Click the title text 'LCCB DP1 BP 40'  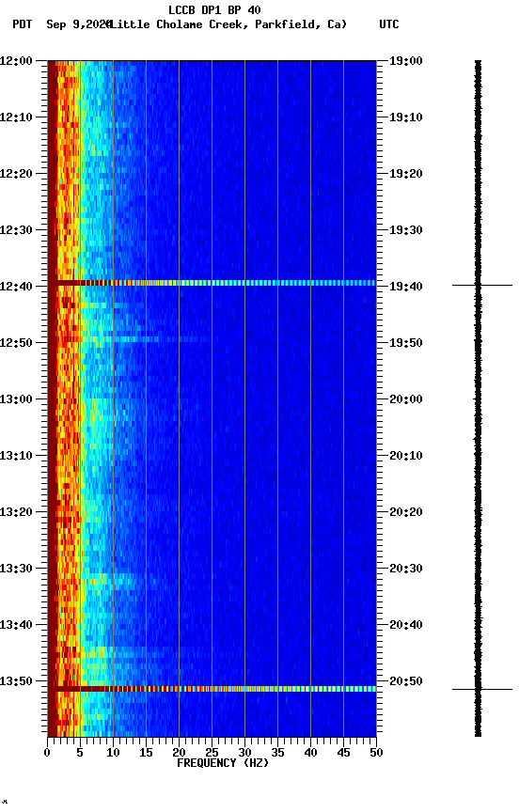214,9
